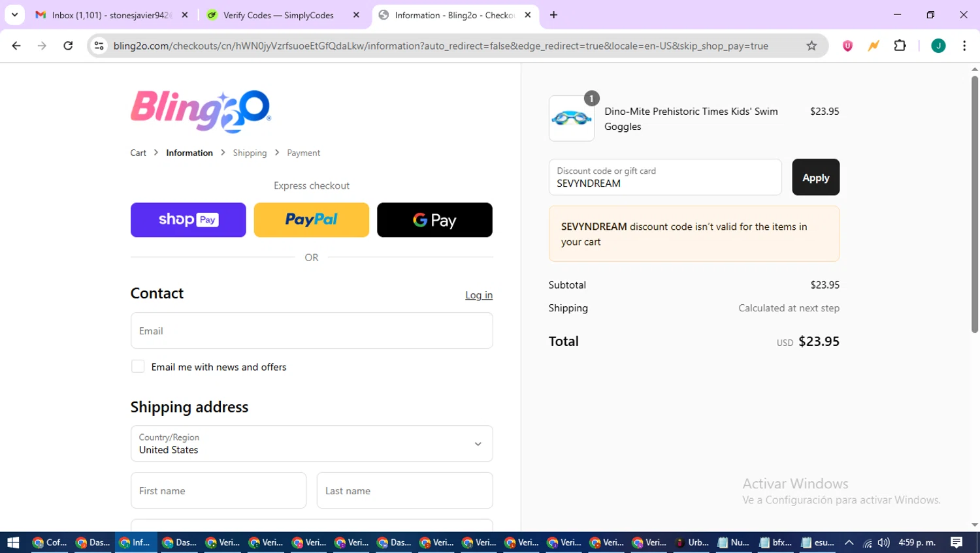Open the orange lightning extension icon

pos(874,46)
